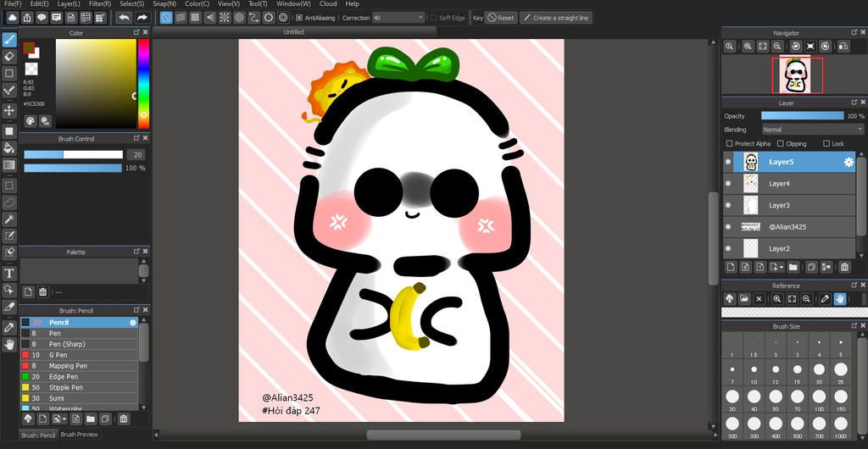Click the Navigator thumbnail preview

pyautogui.click(x=795, y=75)
